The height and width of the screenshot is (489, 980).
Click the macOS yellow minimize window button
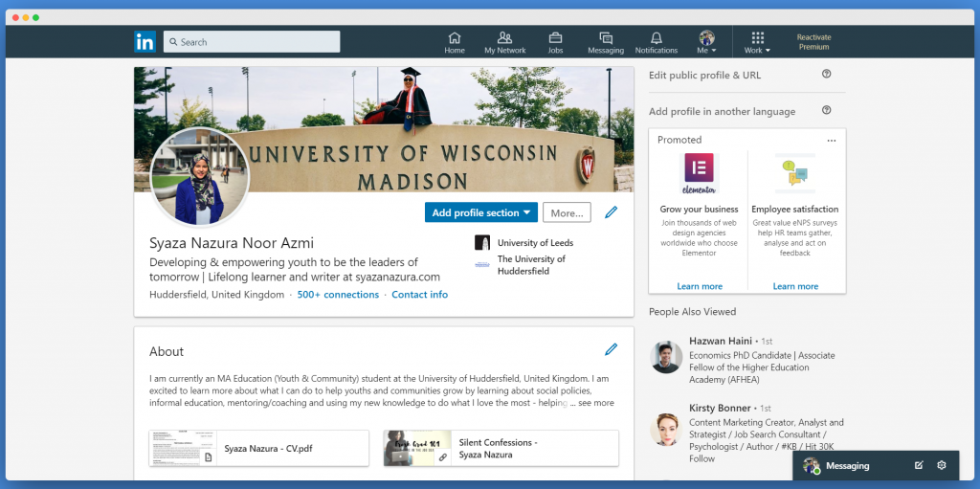click(26, 17)
